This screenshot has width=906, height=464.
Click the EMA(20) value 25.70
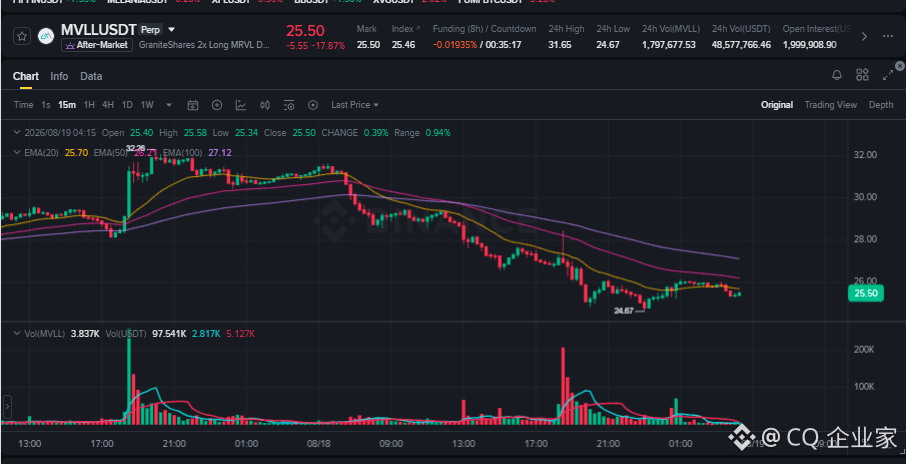(77, 153)
